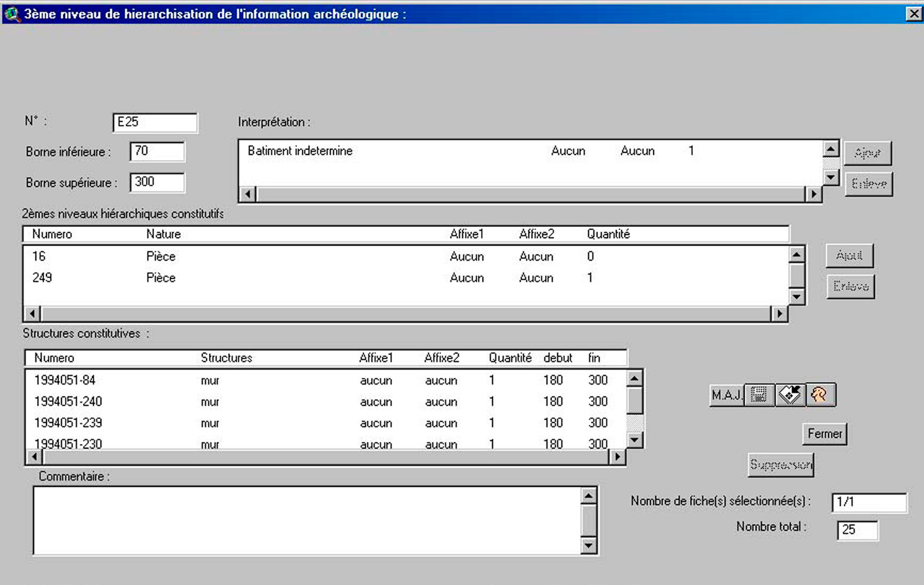The image size is (924, 585).
Task: Click the Affixe2 header in the 2èmes niveaux list
Action: click(536, 234)
